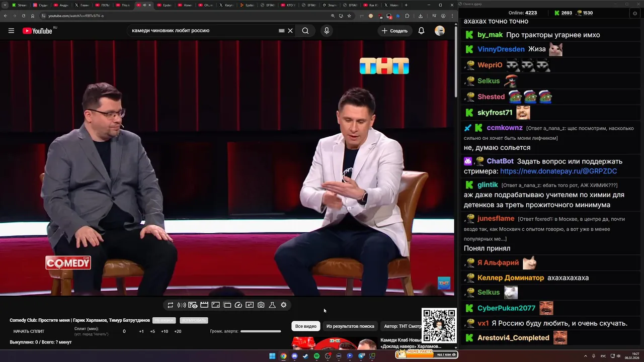The height and width of the screenshot is (362, 644).
Task: Adjust the Громк. алерта volume slider
Action: coord(261,331)
